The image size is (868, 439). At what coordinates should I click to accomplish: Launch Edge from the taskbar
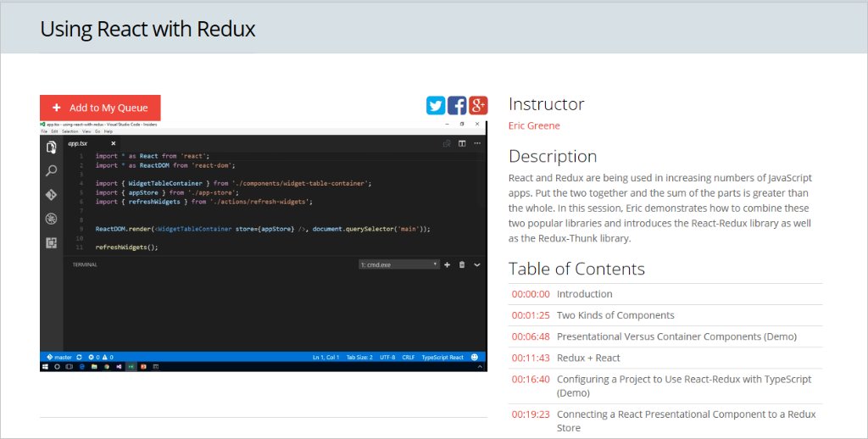click(82, 366)
